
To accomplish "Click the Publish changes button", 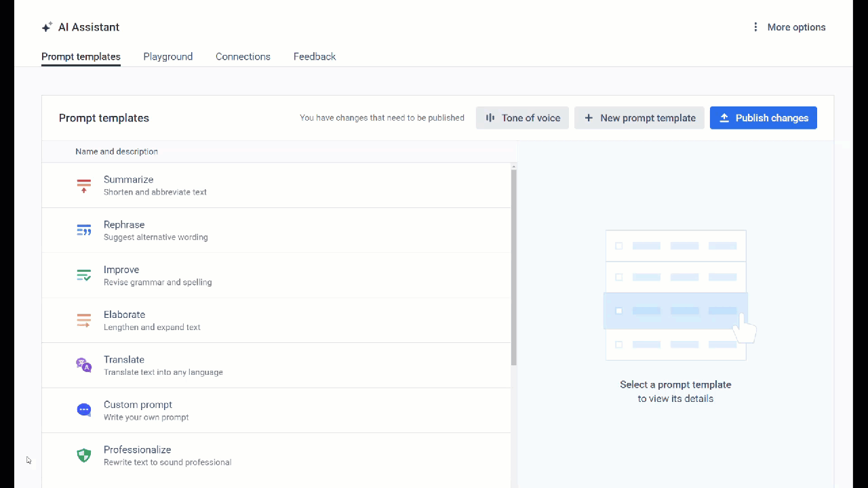I will (764, 118).
